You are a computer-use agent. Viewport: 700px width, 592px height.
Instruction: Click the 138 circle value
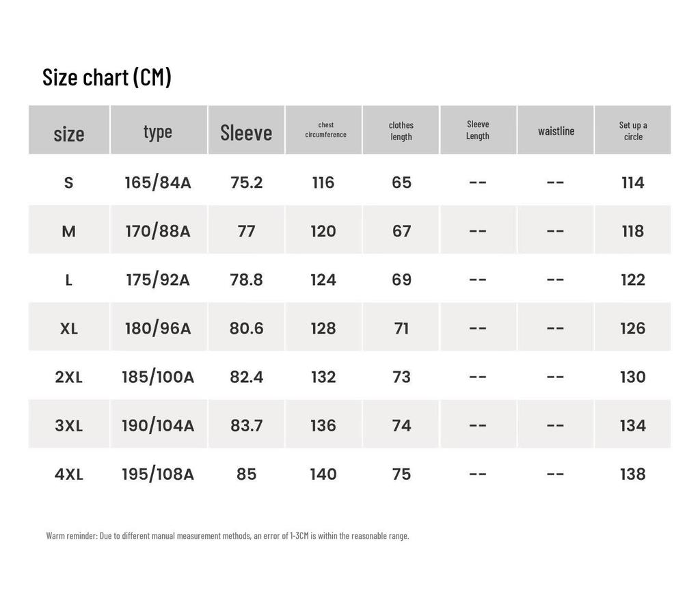click(x=632, y=474)
